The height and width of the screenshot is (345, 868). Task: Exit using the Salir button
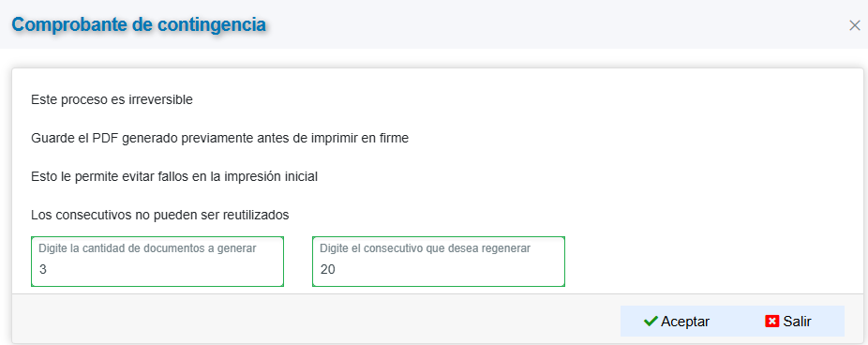click(x=788, y=322)
